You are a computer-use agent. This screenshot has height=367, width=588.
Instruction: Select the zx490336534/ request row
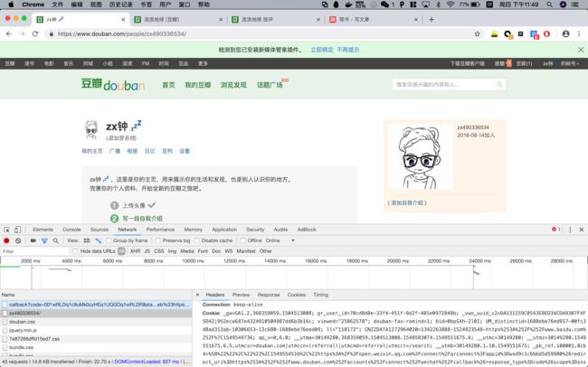96,313
